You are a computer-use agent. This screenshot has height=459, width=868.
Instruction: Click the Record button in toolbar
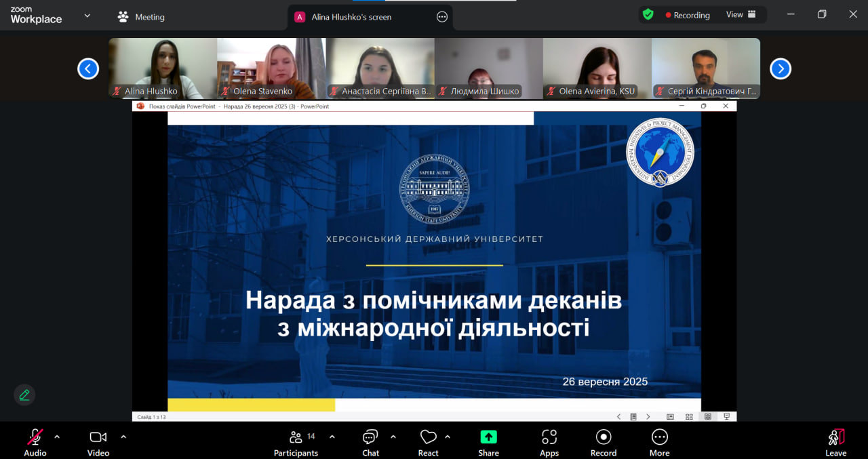click(604, 442)
